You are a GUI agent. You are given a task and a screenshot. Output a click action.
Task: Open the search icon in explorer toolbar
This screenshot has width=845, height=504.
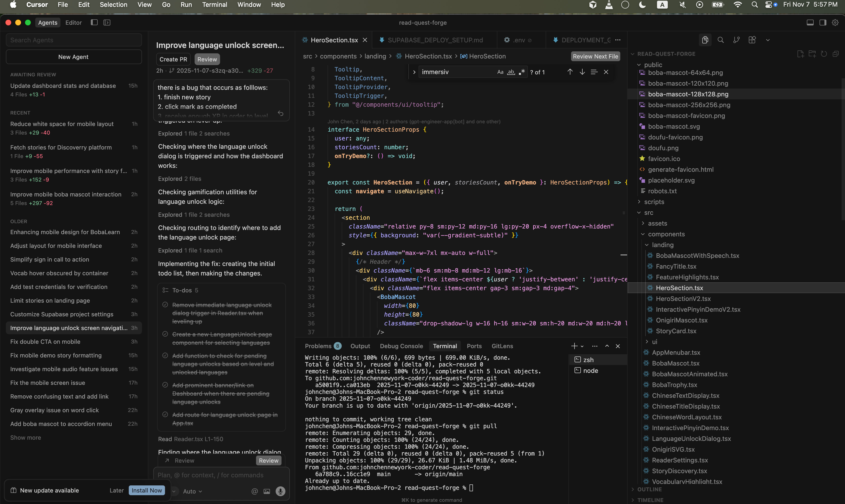(x=720, y=40)
